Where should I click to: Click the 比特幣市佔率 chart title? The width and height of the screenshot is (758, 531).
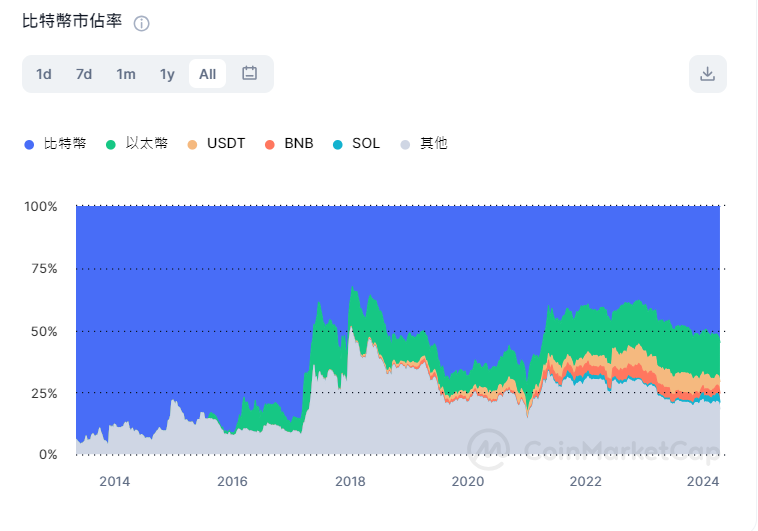coord(72,21)
